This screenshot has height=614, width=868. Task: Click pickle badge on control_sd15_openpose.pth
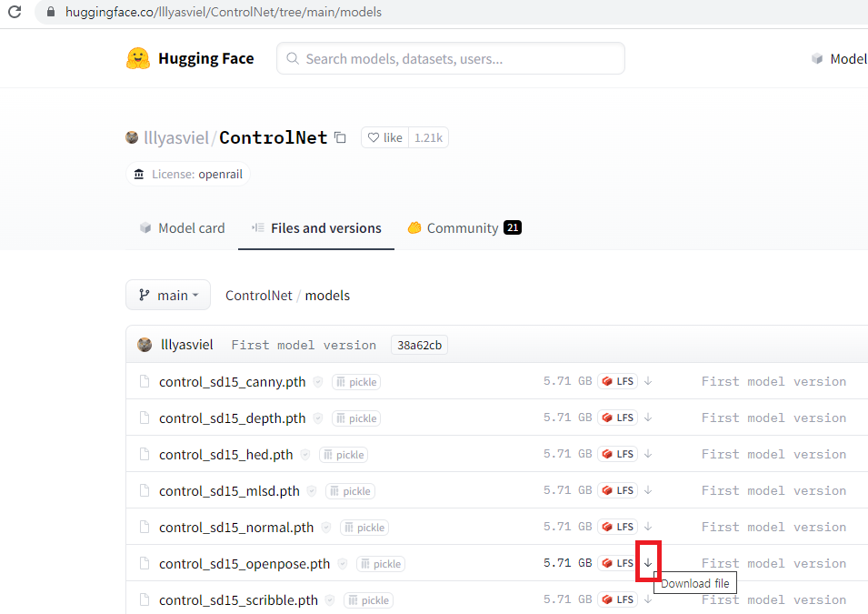pyautogui.click(x=381, y=564)
